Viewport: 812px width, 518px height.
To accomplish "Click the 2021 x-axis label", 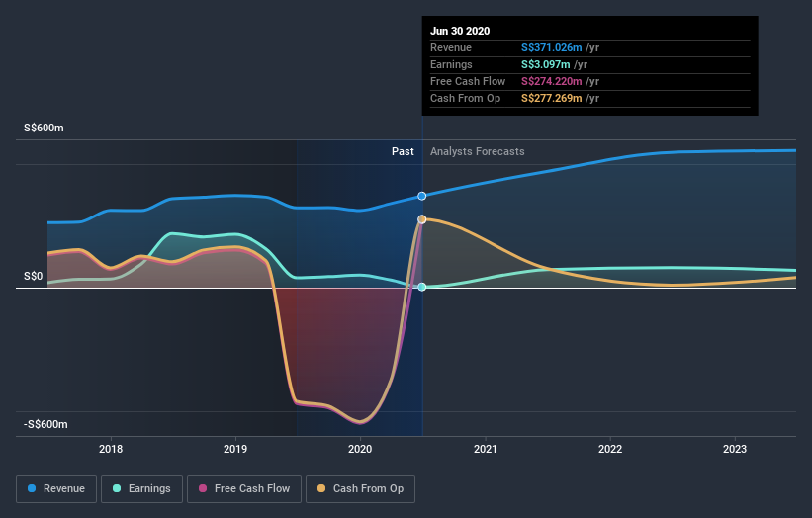I will [486, 447].
